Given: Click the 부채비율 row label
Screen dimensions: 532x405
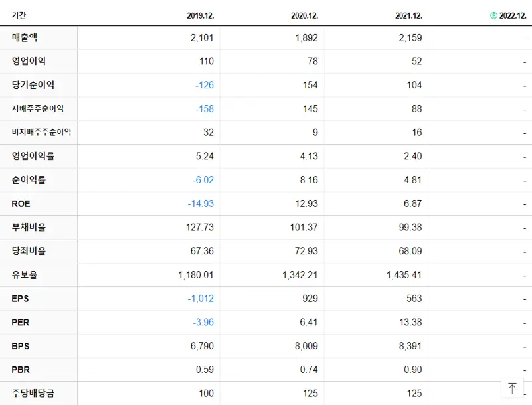Looking at the screenshot, I should 29,227.
